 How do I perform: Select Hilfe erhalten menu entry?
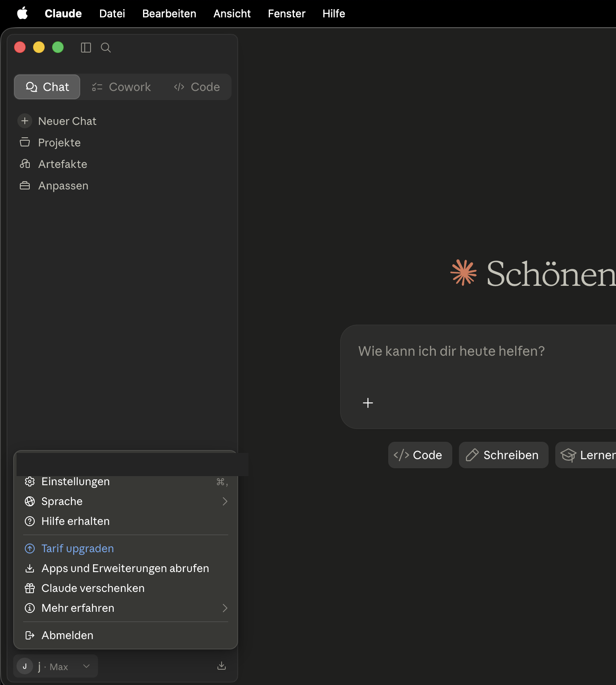pyautogui.click(x=126, y=521)
